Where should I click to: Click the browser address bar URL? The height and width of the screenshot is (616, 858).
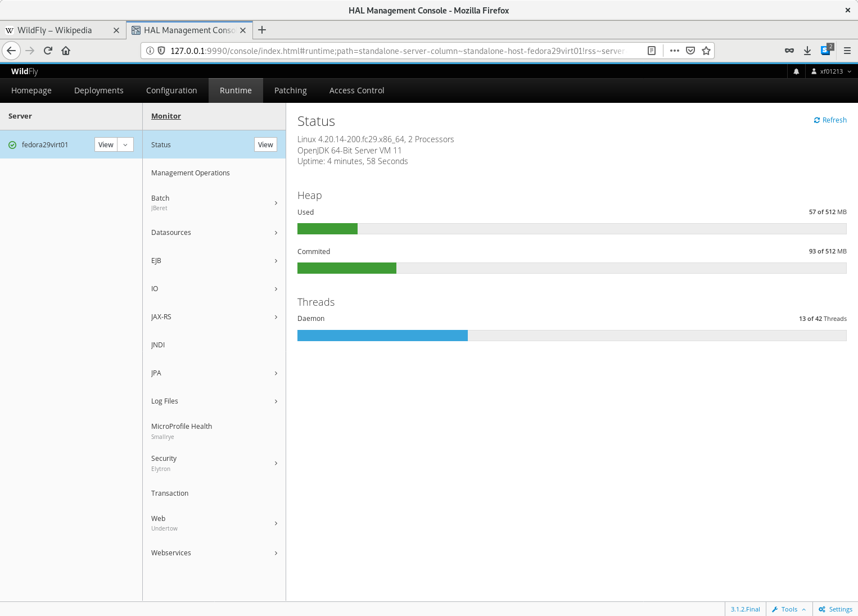(394, 51)
